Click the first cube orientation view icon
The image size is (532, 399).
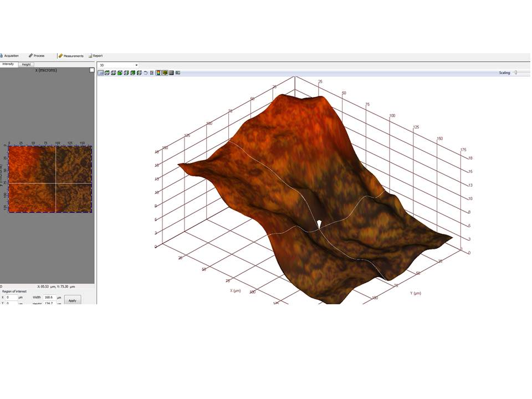107,73
